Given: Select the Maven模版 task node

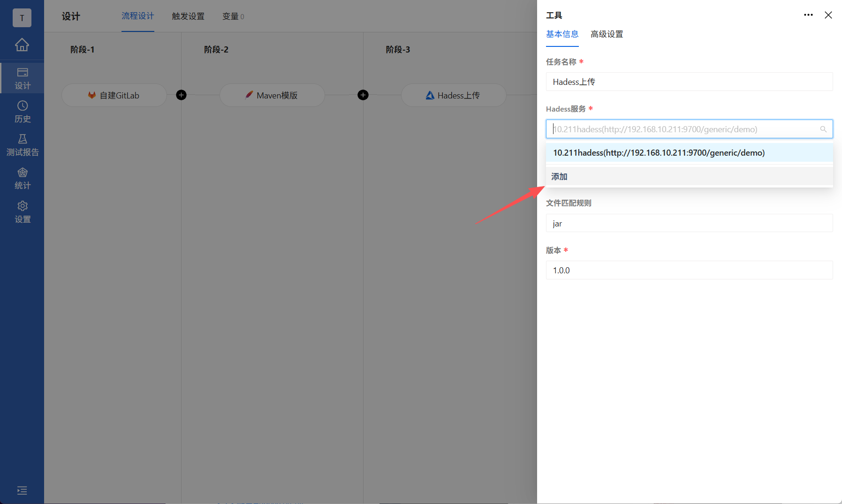Looking at the screenshot, I should (272, 95).
